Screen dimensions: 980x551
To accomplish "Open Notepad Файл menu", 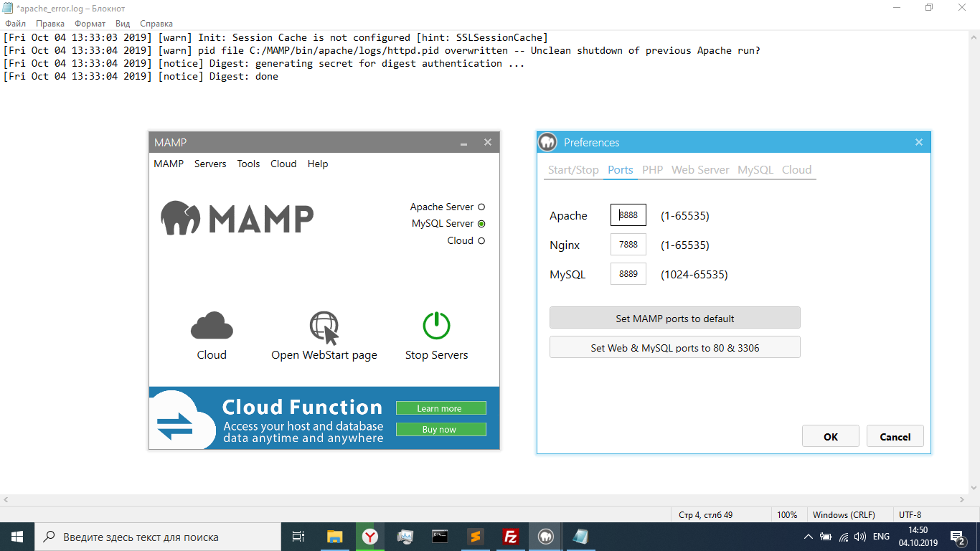I will pyautogui.click(x=15, y=24).
